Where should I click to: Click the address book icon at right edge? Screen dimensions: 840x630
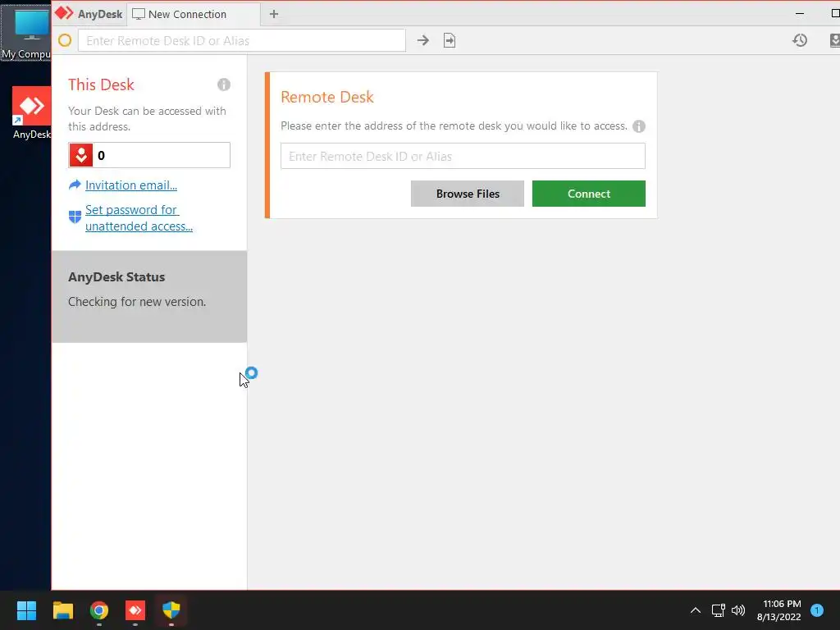tap(834, 40)
